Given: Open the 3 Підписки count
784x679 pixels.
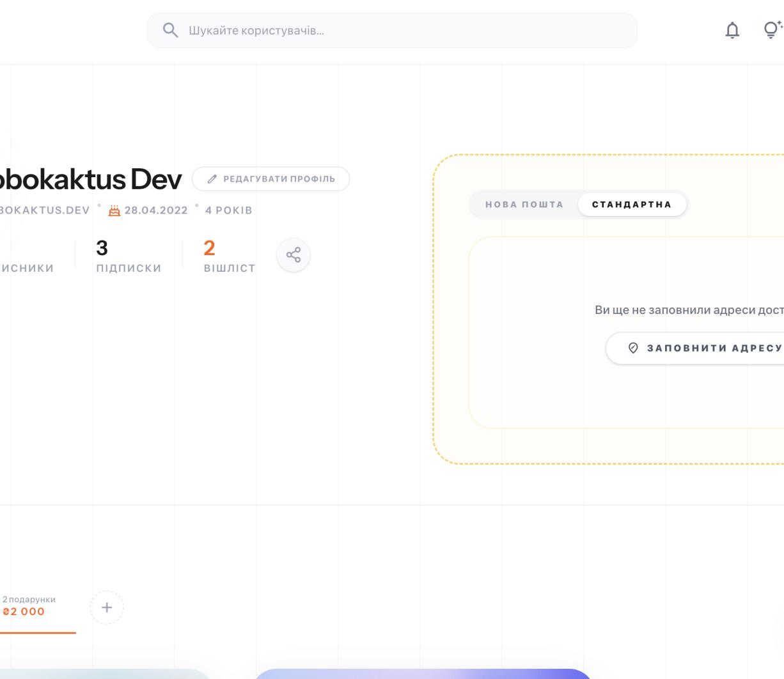Looking at the screenshot, I should pos(129,255).
